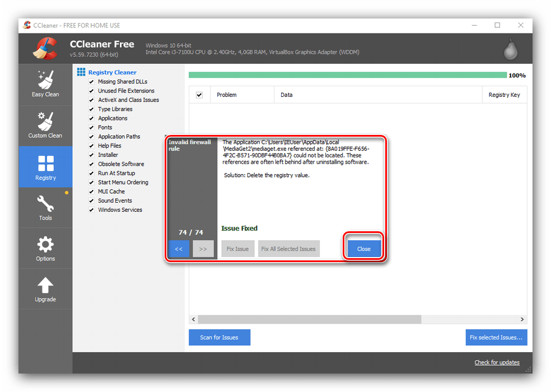This screenshot has width=551, height=392.
Task: Click the CCleaner logo in header
Action: click(45, 48)
